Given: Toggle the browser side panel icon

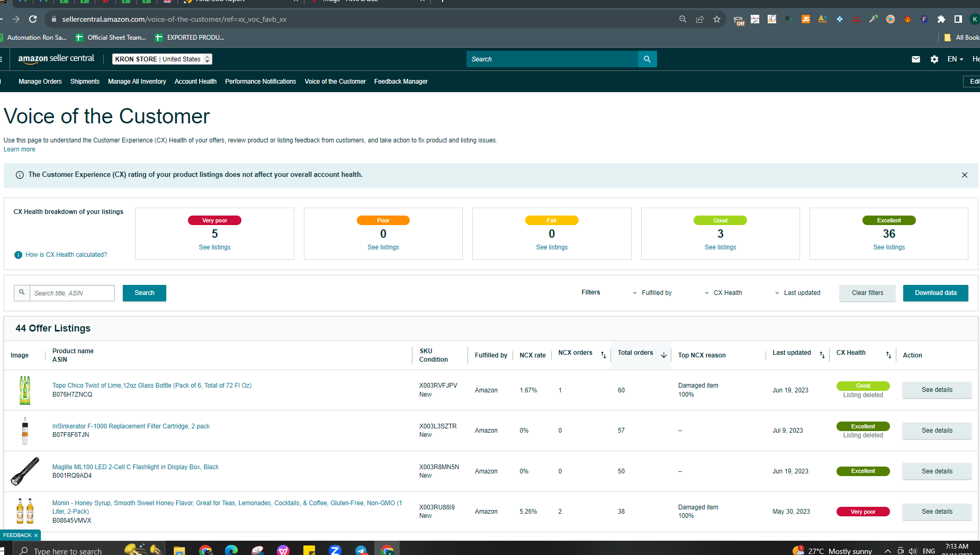Looking at the screenshot, I should tap(958, 19).
